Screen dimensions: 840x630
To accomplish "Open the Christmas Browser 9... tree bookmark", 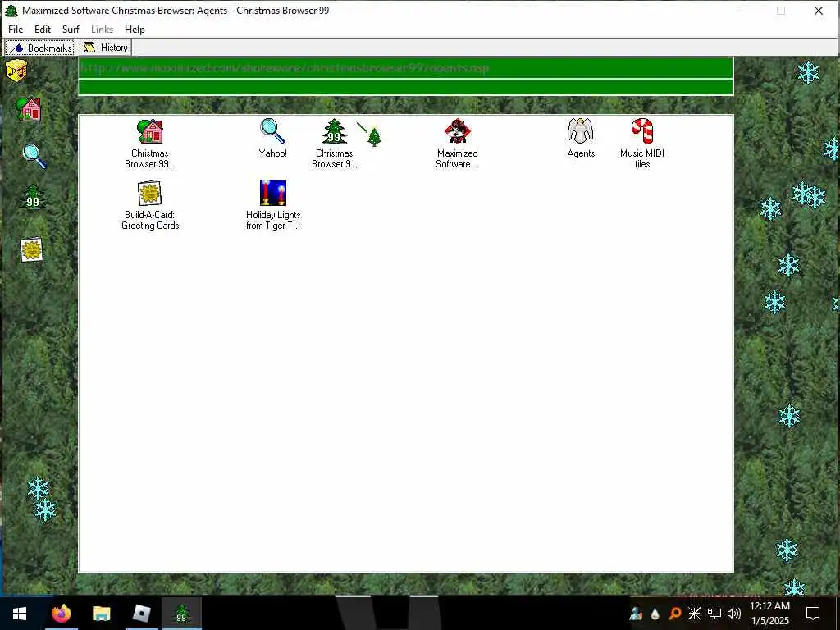I will tap(335, 131).
